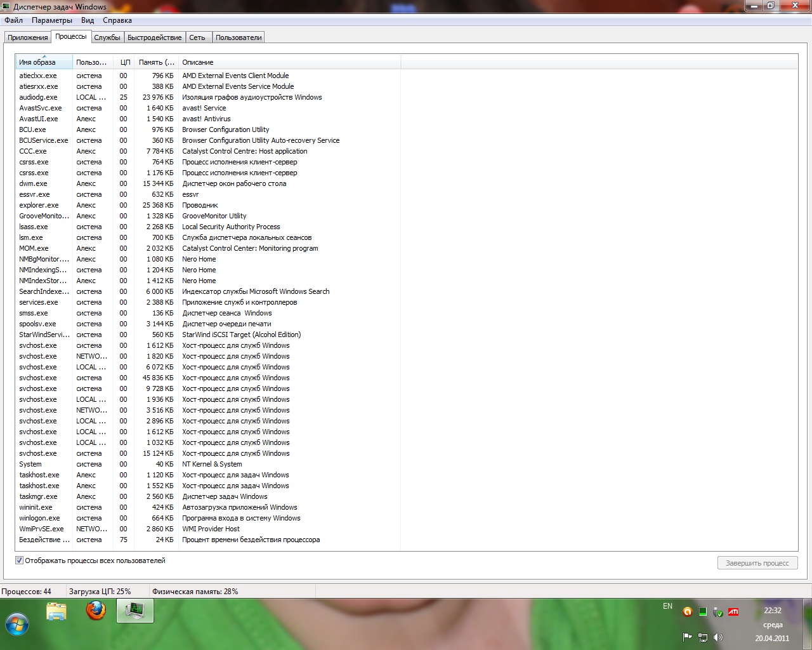Click the green CPU meter tray icon
This screenshot has height=650, width=812.
pyautogui.click(x=703, y=612)
